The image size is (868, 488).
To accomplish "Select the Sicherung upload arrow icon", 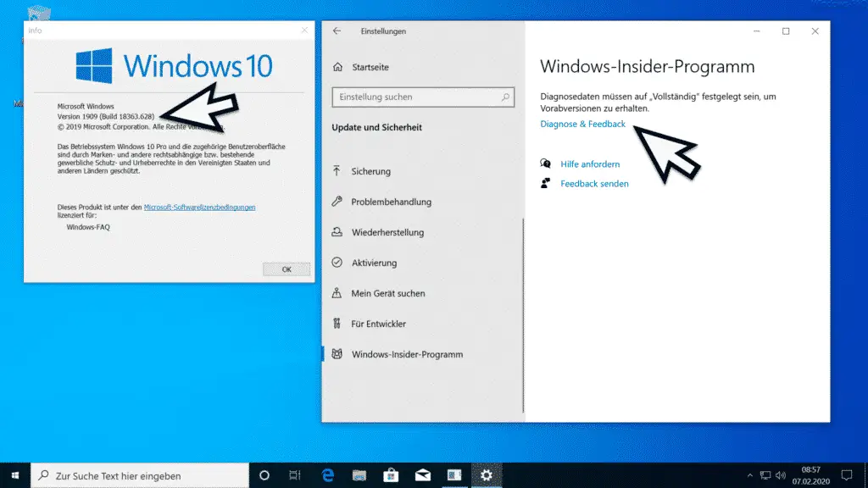I will click(x=337, y=171).
